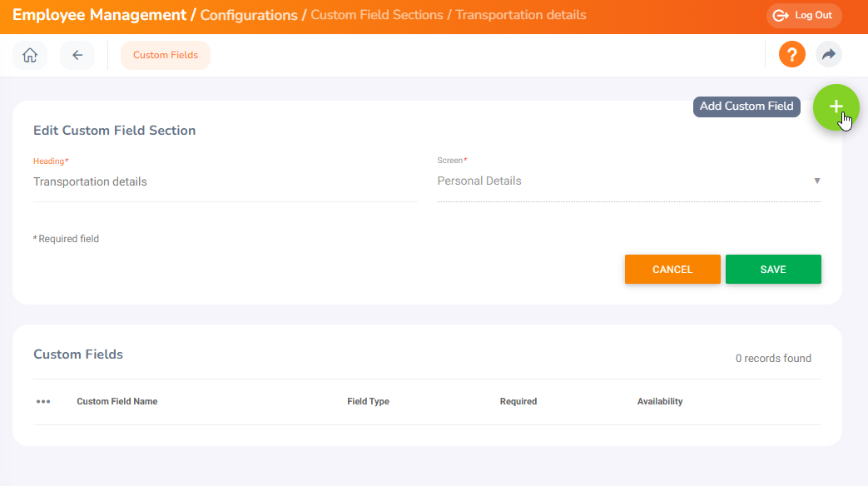Click the Log Out button
The height and width of the screenshot is (486, 868).
click(x=804, y=15)
